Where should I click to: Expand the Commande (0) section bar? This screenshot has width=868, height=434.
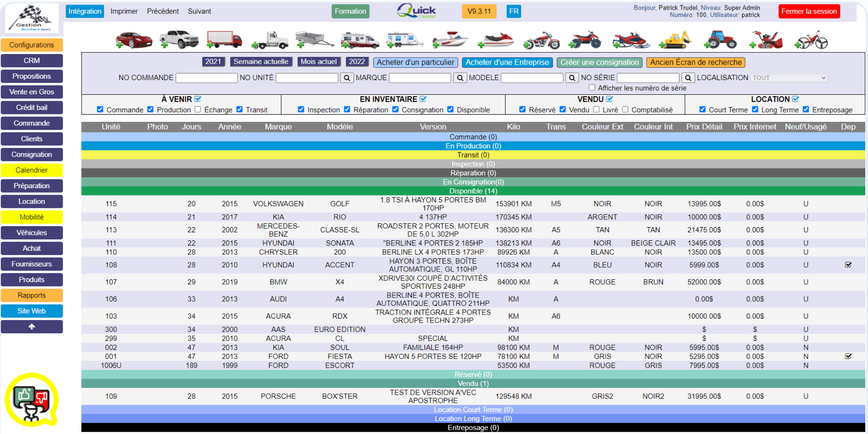coord(473,137)
